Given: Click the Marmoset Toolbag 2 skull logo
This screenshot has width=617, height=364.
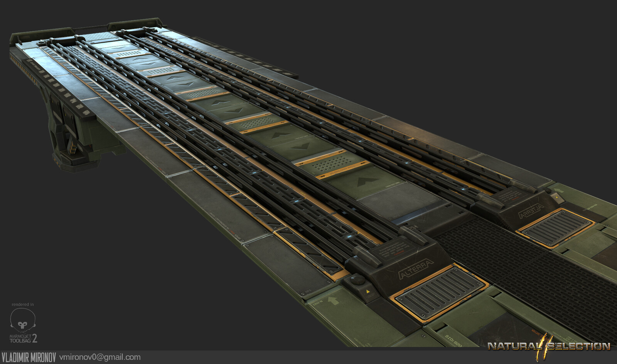Looking at the screenshot, I should pyautogui.click(x=23, y=321).
